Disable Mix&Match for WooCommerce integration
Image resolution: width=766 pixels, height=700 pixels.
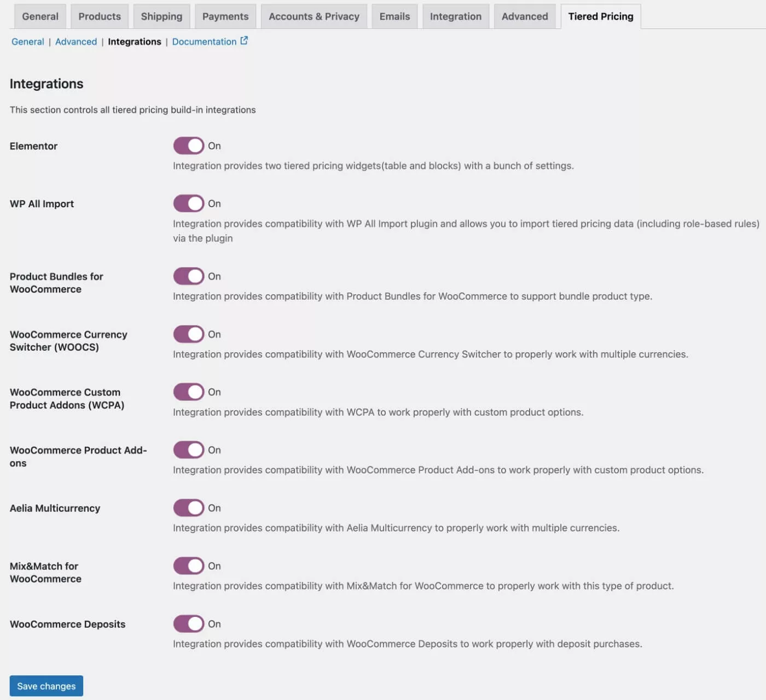click(x=189, y=566)
